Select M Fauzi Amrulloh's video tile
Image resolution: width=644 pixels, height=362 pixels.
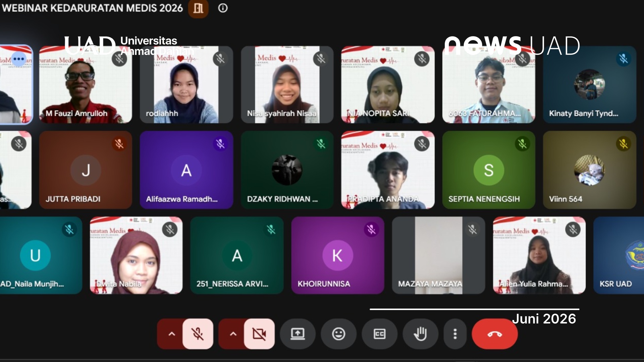click(x=86, y=84)
